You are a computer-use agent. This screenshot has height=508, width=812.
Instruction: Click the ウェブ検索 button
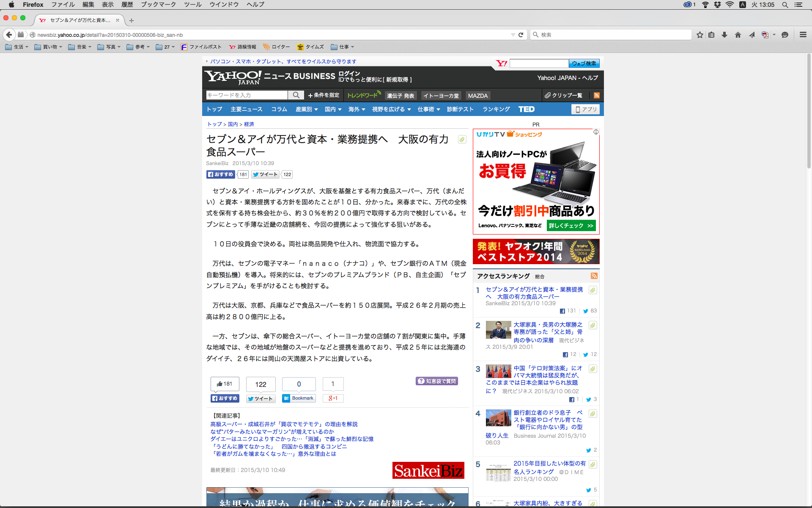click(584, 63)
